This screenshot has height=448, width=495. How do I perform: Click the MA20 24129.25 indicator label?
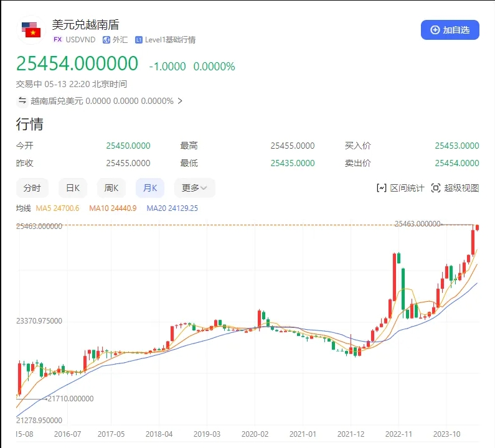click(x=172, y=208)
